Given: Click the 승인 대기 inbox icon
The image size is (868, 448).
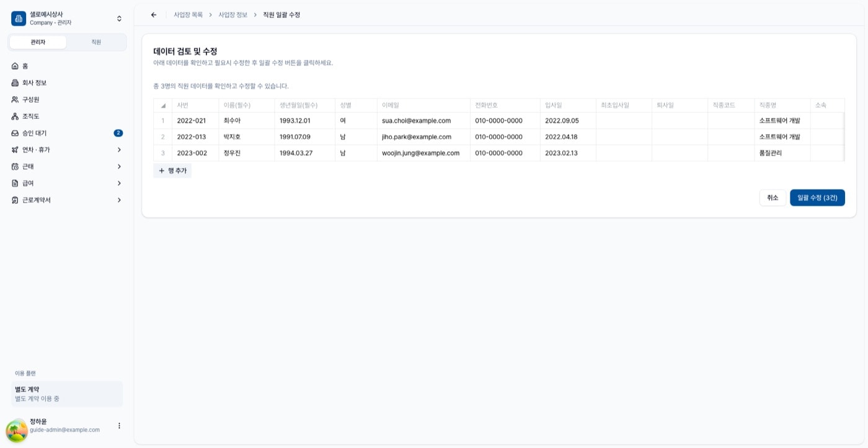Looking at the screenshot, I should point(15,133).
